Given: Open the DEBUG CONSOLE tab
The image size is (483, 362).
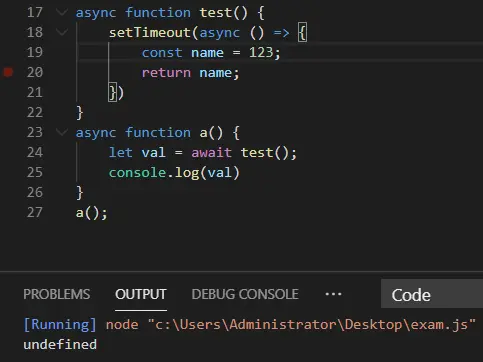Looking at the screenshot, I should (x=245, y=294).
